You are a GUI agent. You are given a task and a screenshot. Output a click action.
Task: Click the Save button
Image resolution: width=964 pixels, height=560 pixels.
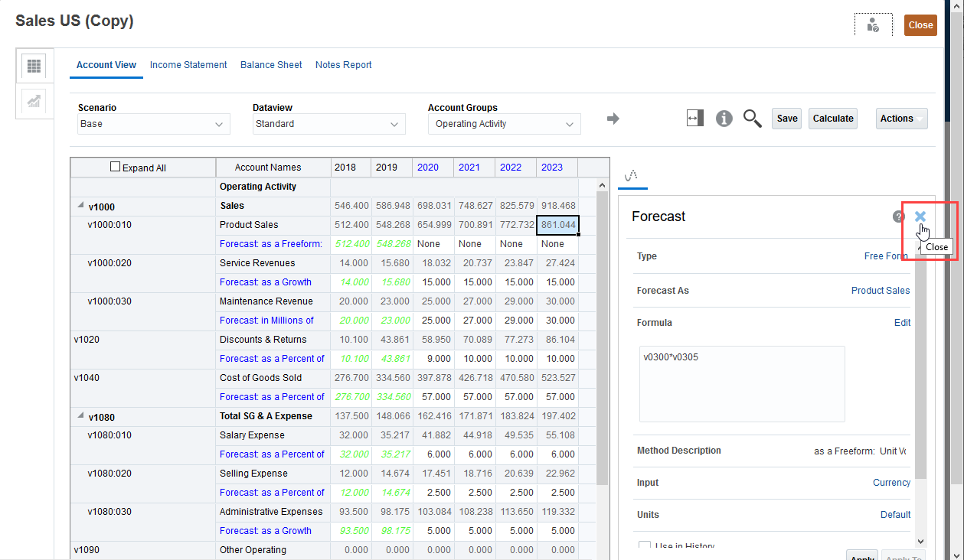[787, 119]
